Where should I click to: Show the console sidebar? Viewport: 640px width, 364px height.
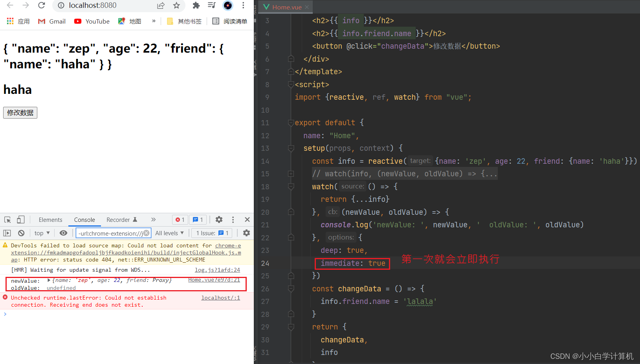point(7,233)
